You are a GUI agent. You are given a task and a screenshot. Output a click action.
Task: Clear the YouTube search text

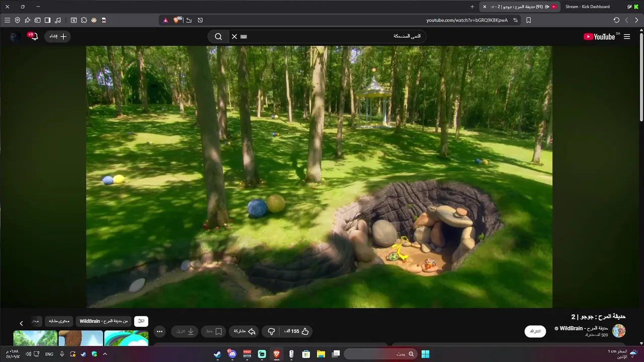click(234, 36)
